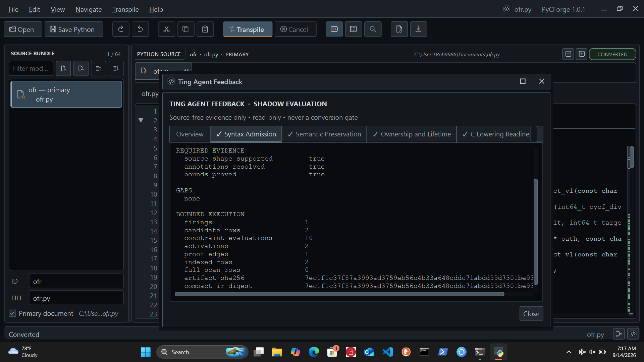Screen dimensions: 644x362
Task: Open the Ownership and Lifetime tab
Action: click(412, 134)
